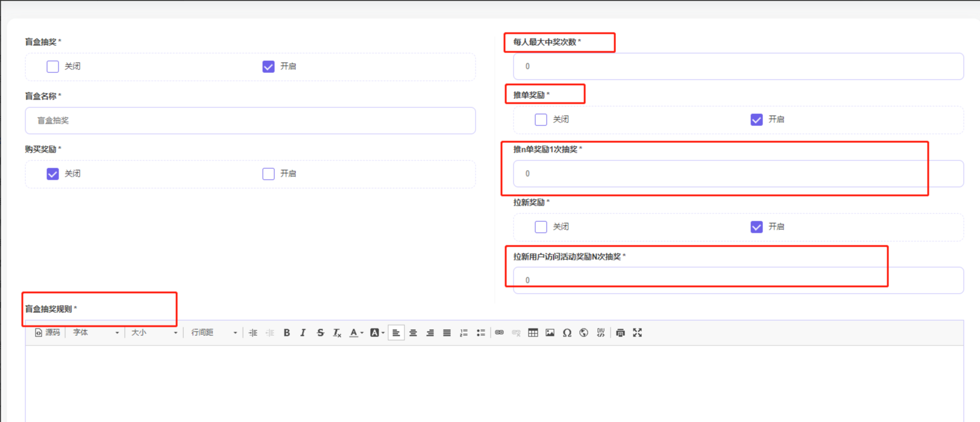Open the 行间距 line spacing dropdown
This screenshot has width=980, height=422.
(214, 333)
